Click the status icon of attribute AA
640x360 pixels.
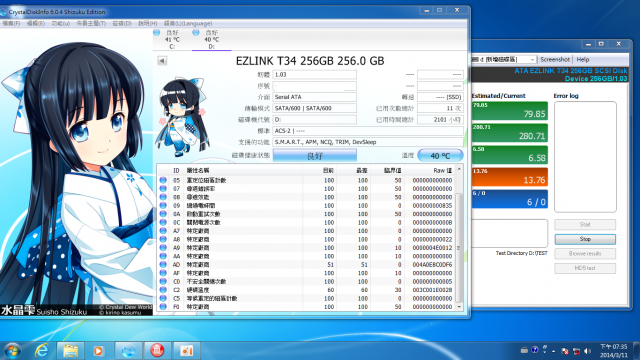[163, 256]
